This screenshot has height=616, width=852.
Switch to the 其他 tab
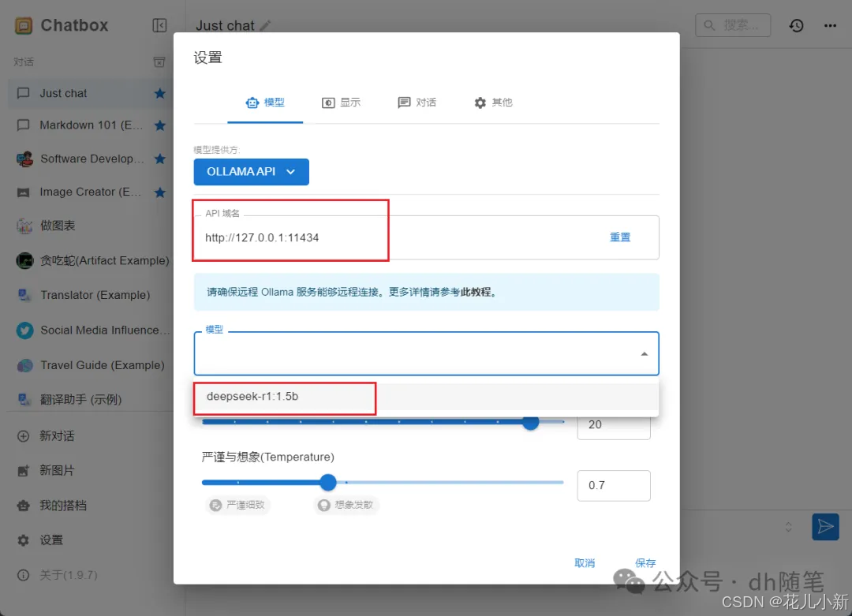[x=493, y=102]
